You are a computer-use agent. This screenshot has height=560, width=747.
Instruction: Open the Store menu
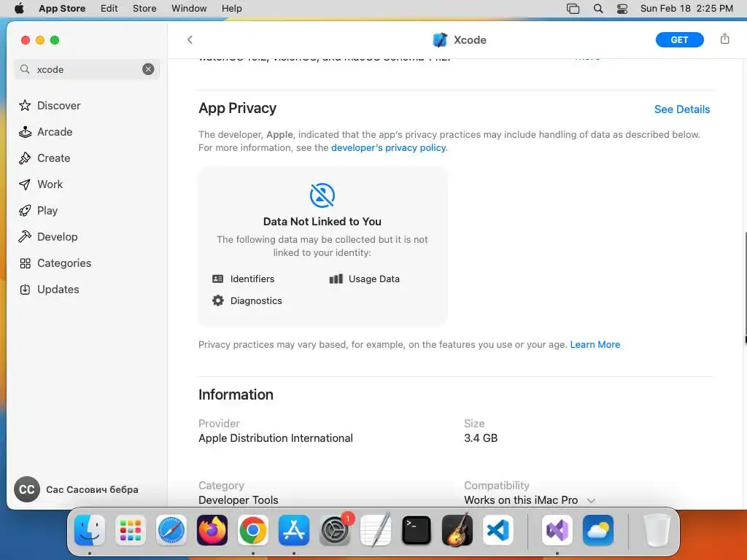[144, 9]
